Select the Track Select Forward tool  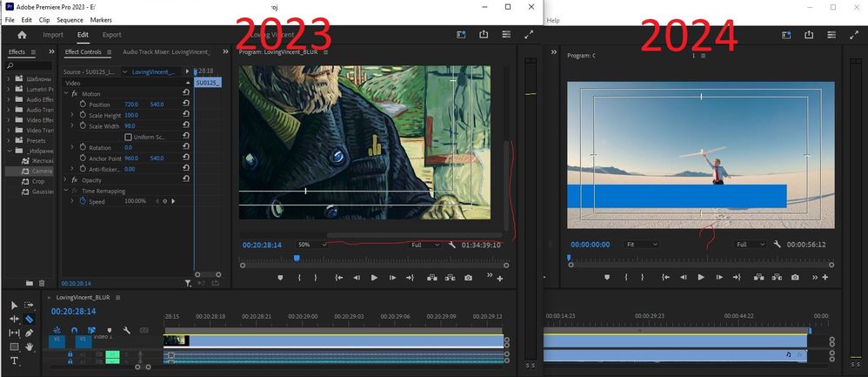(29, 305)
